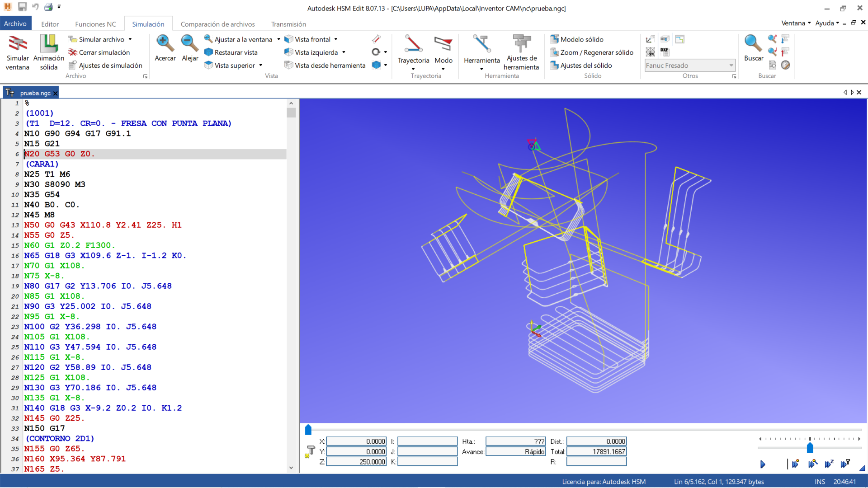Image resolution: width=868 pixels, height=488 pixels.
Task: Switch to the Editor ribbon tab
Action: coord(50,24)
